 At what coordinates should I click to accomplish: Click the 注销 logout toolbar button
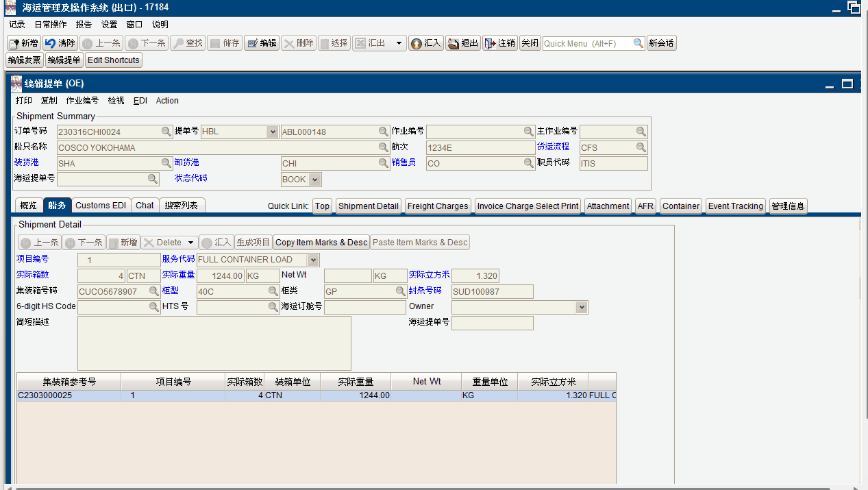pyautogui.click(x=500, y=43)
